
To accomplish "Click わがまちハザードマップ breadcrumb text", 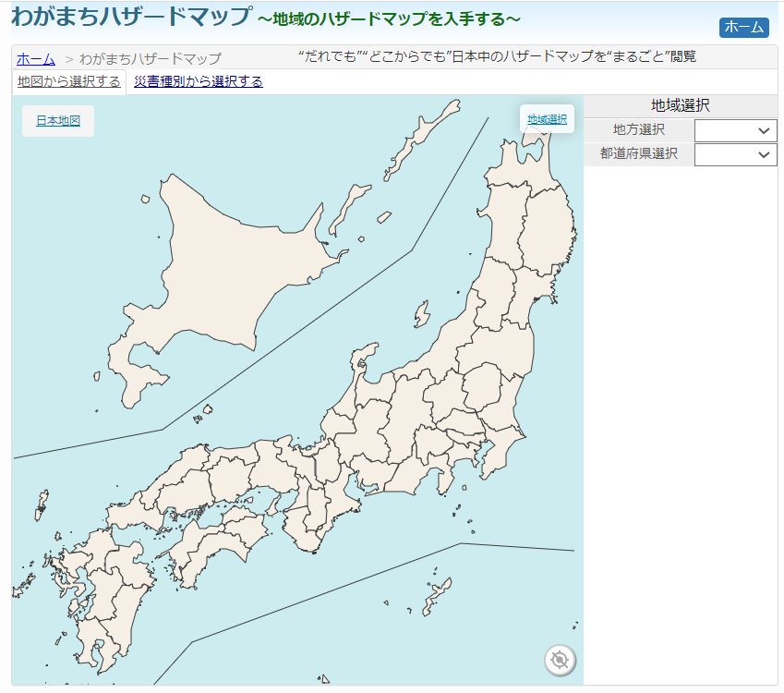I will (150, 59).
